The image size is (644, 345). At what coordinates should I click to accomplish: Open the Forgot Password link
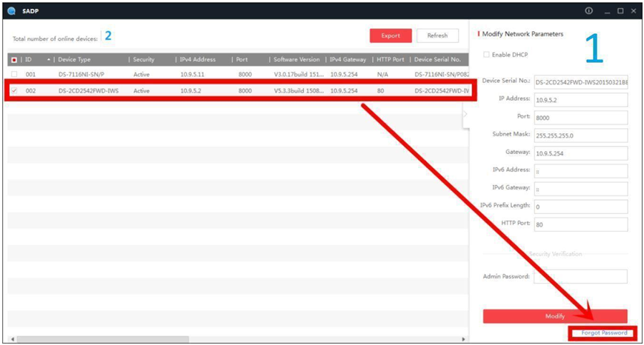pos(603,333)
